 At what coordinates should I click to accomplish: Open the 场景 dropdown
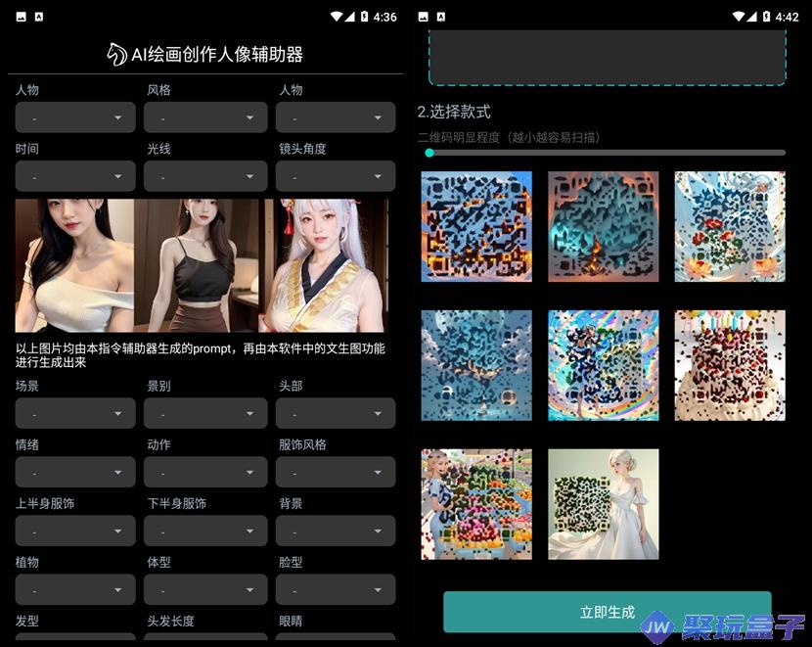[75, 413]
